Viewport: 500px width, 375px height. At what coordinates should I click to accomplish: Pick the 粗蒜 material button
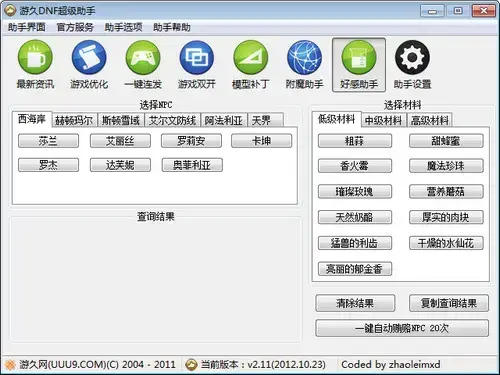(x=355, y=141)
